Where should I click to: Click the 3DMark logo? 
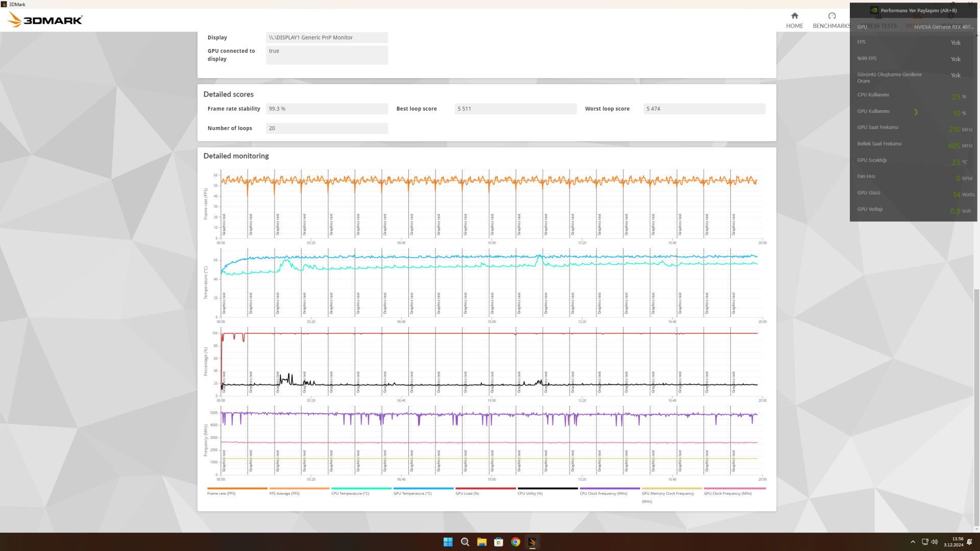click(x=45, y=20)
